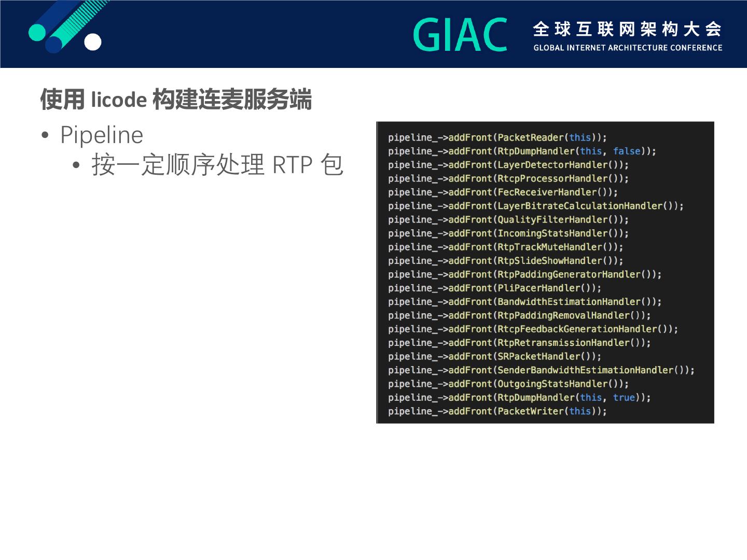This screenshot has width=747, height=560.
Task: Click the SRPacketHandler code line
Action: pos(495,356)
